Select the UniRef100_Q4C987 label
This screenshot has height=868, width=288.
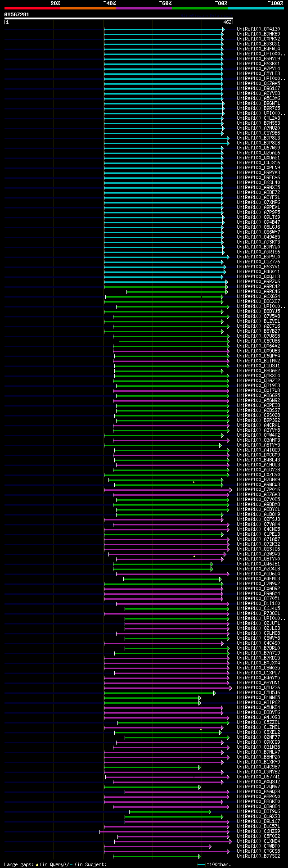tap(258, 767)
